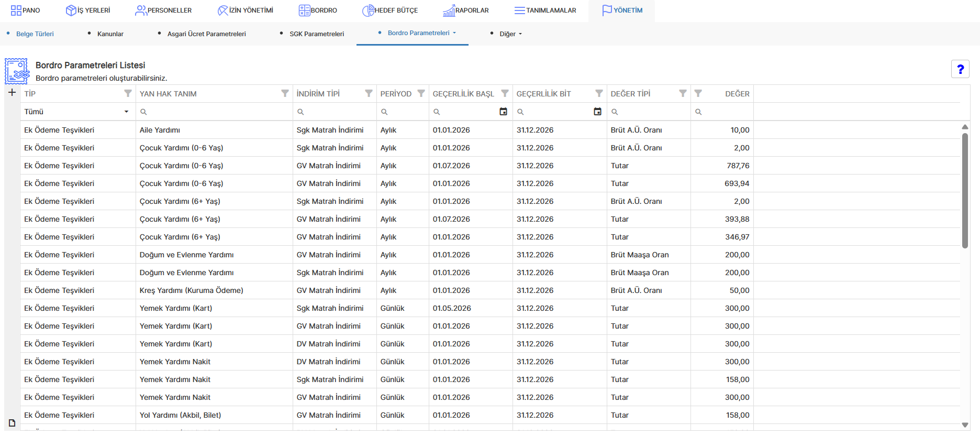Click the İNDİRİM TİPİ search input
The image size is (980, 435).
pos(335,112)
